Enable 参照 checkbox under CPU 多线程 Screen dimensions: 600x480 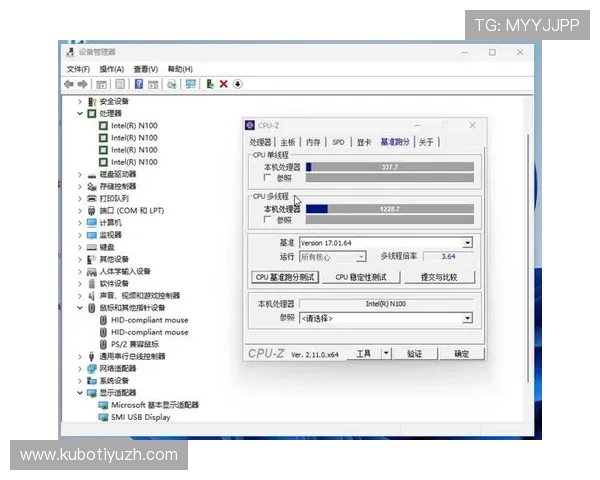pos(267,220)
